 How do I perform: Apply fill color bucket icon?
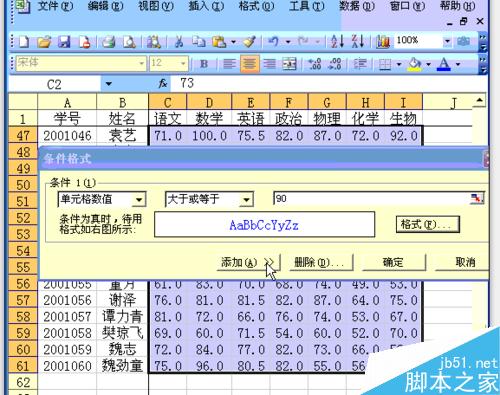(414, 64)
